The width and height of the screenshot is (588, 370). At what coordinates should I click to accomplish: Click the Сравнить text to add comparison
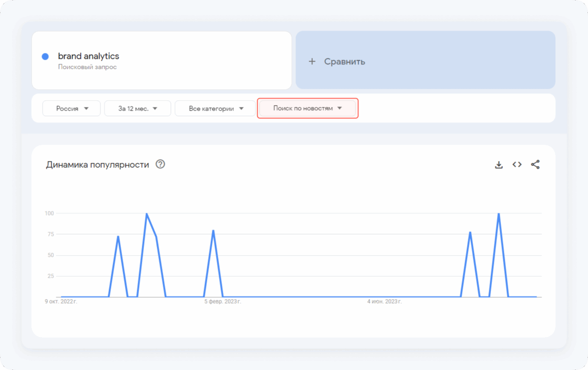[344, 61]
